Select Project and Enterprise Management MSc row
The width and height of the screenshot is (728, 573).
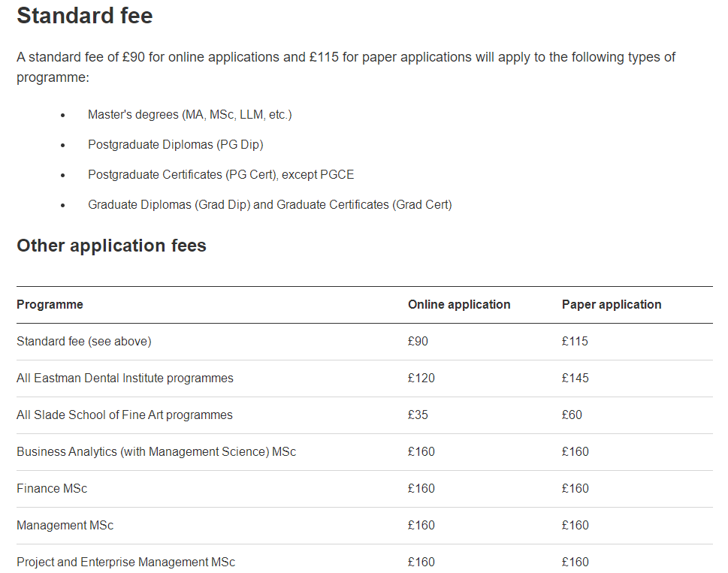pos(125,562)
